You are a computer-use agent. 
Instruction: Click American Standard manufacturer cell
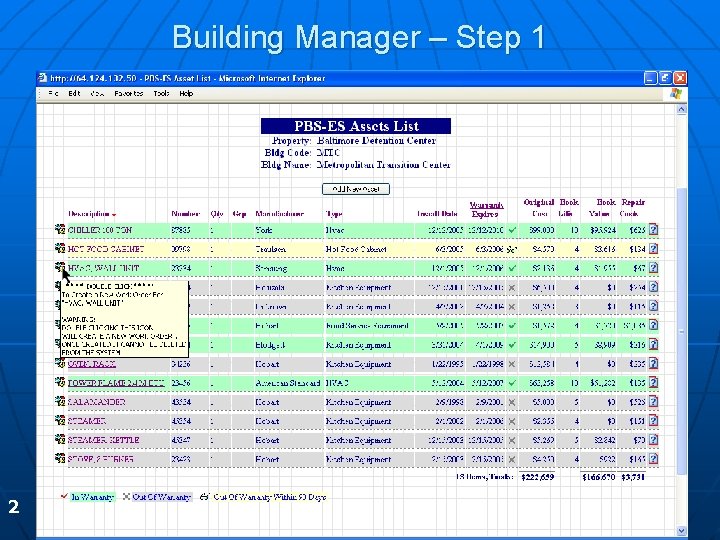point(287,382)
